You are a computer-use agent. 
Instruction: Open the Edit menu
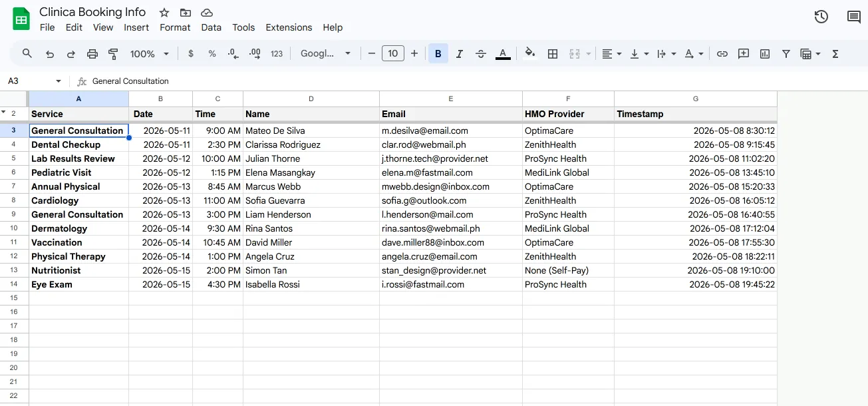point(74,27)
